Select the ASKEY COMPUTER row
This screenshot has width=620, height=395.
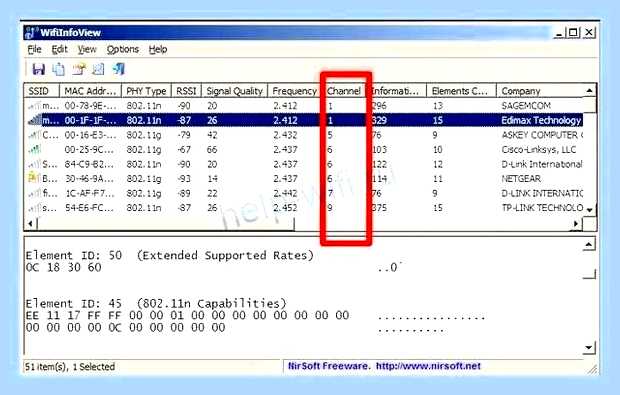click(304, 135)
